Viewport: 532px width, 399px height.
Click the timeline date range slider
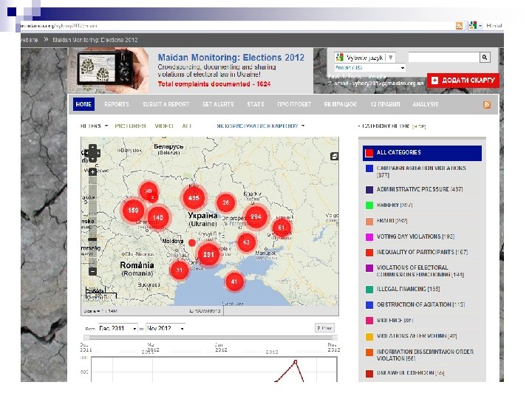(x=211, y=337)
